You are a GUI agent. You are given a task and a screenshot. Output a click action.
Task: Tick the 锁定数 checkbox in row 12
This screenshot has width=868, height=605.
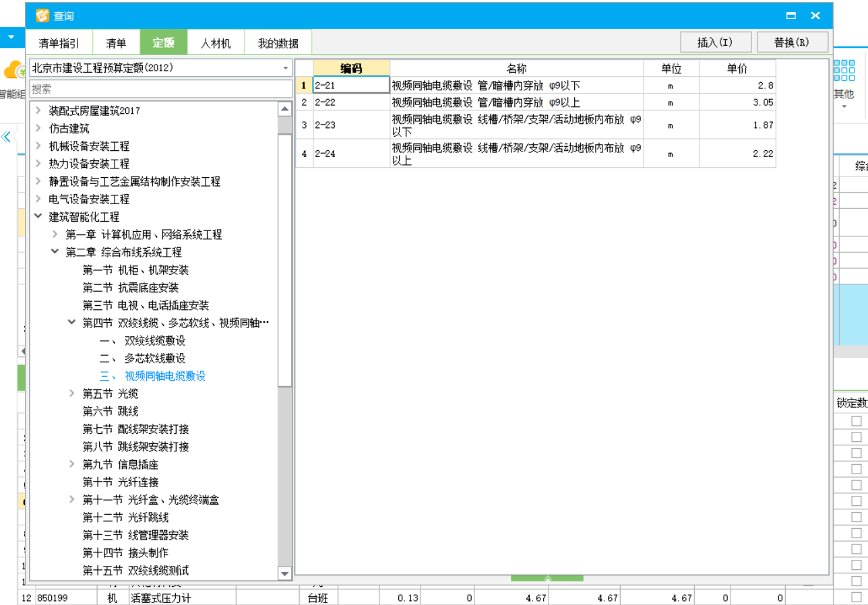click(856, 597)
